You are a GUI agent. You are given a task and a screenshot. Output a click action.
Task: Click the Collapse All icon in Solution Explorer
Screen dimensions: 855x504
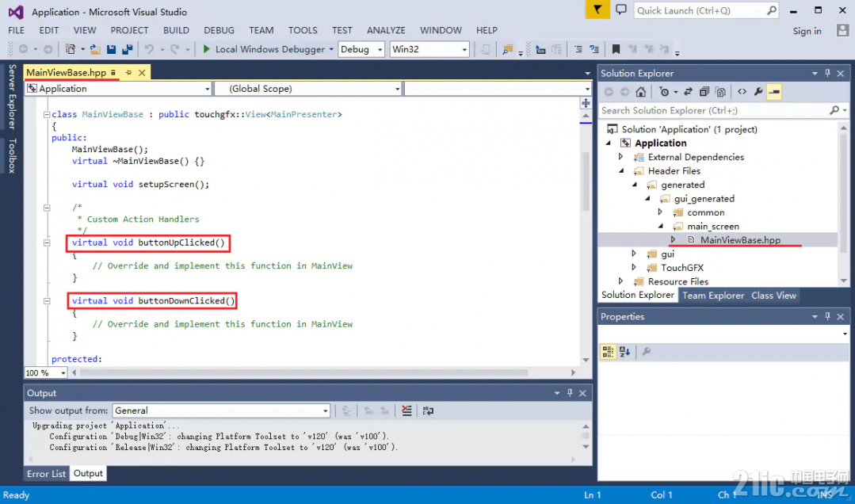coord(704,92)
